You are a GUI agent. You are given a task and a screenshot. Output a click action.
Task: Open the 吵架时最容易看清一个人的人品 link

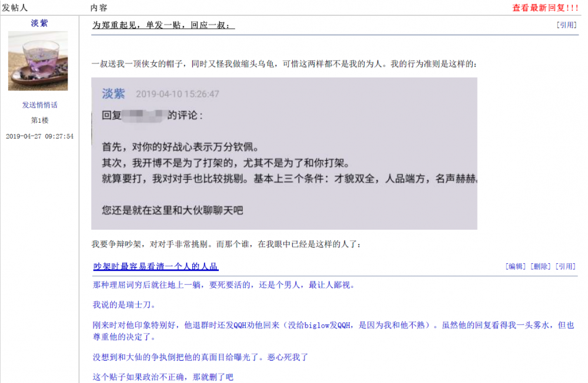(x=156, y=267)
